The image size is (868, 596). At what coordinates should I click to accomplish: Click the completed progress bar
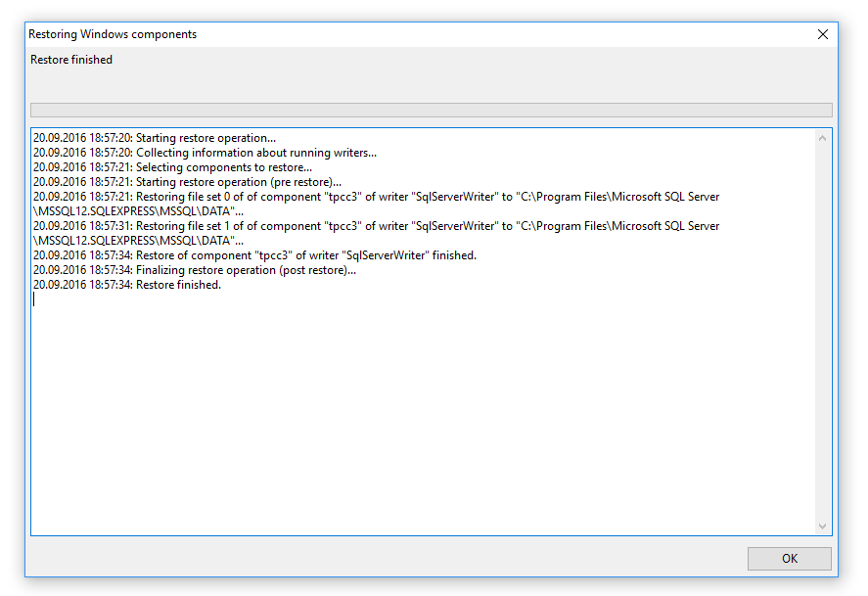(x=431, y=109)
